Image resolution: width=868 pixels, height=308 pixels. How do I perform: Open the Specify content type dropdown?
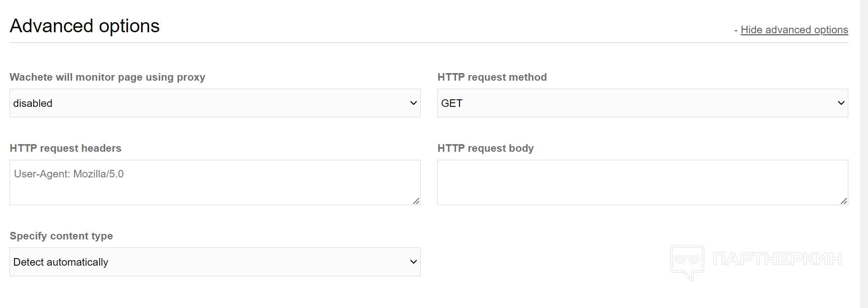point(215,262)
